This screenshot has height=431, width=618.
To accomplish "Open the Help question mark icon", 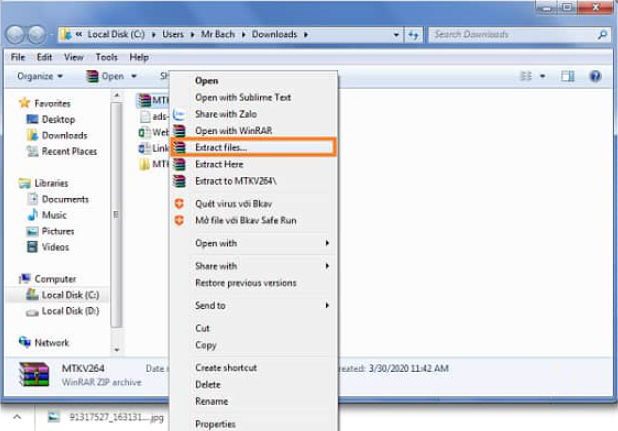I will (x=595, y=76).
